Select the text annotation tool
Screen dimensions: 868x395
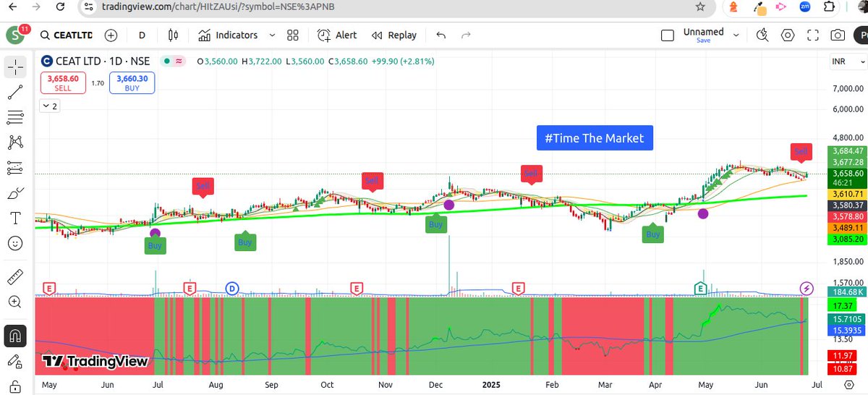click(15, 218)
